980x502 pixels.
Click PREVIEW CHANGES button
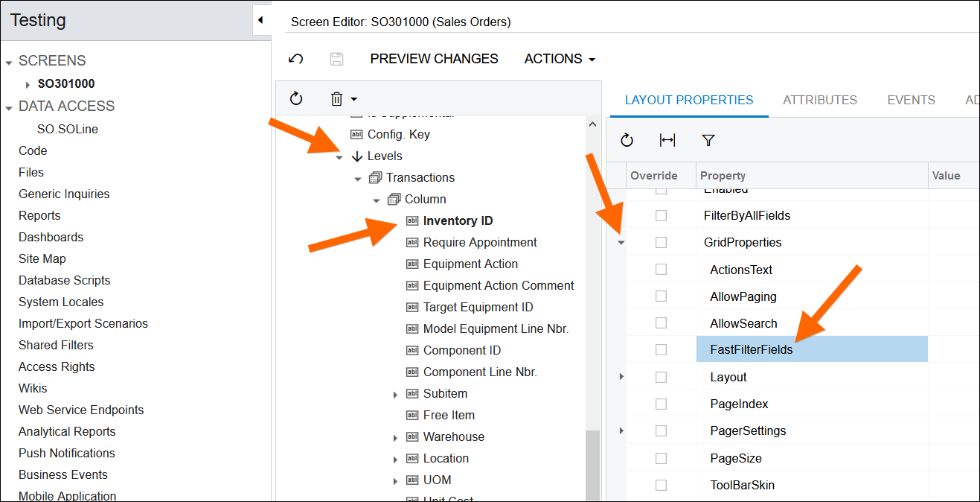click(434, 59)
